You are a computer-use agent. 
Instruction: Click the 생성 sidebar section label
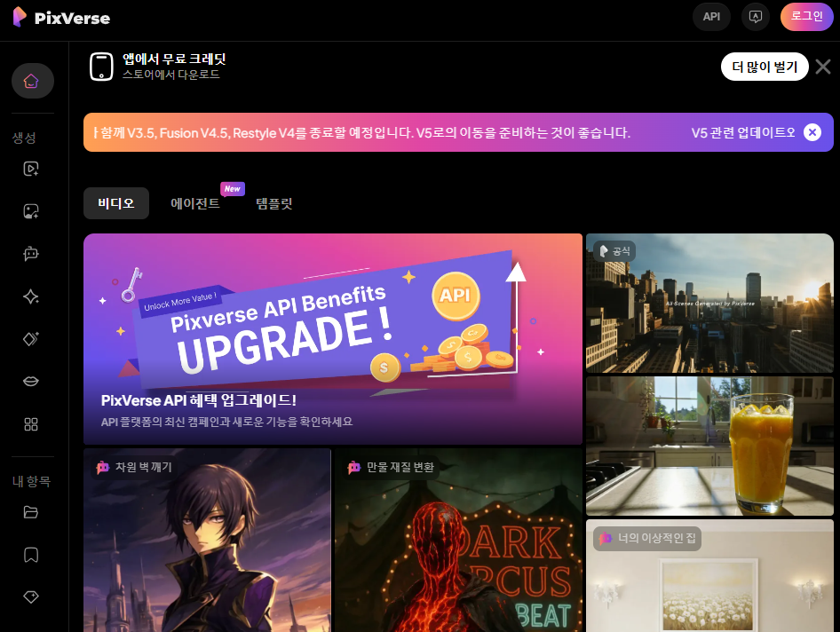24,138
